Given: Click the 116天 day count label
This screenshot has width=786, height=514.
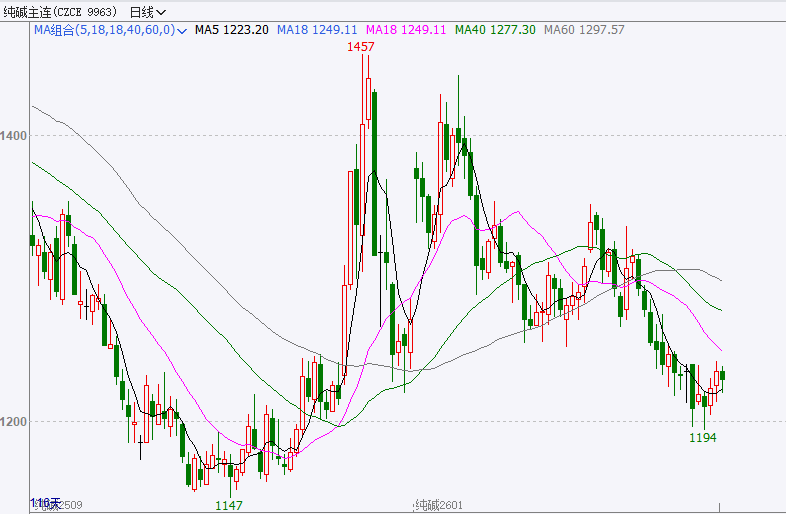Looking at the screenshot, I should [46, 502].
